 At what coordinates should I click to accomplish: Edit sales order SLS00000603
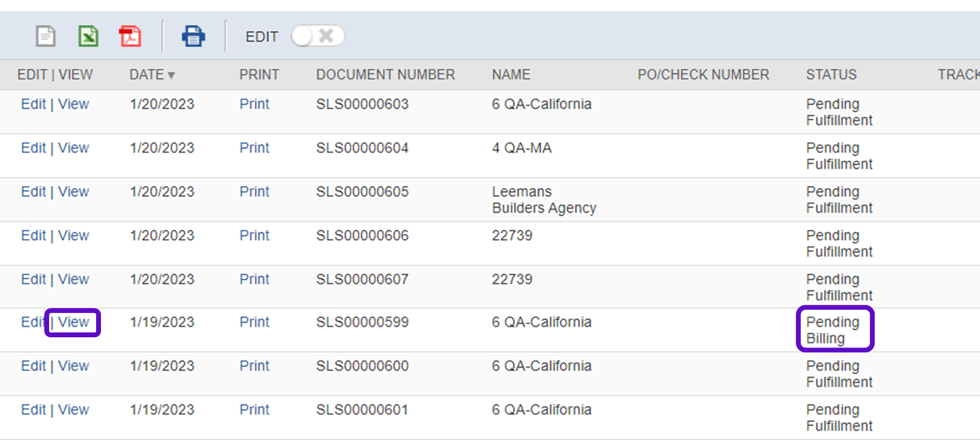33,104
